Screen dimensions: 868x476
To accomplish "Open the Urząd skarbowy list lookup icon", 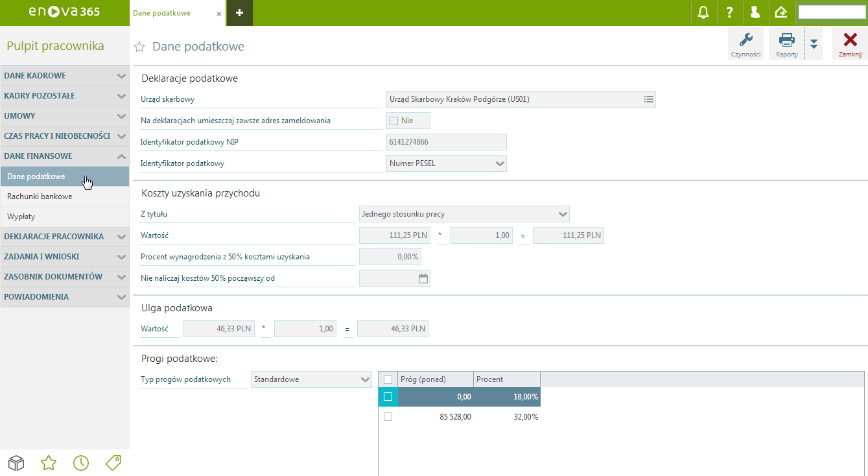I will tap(648, 99).
